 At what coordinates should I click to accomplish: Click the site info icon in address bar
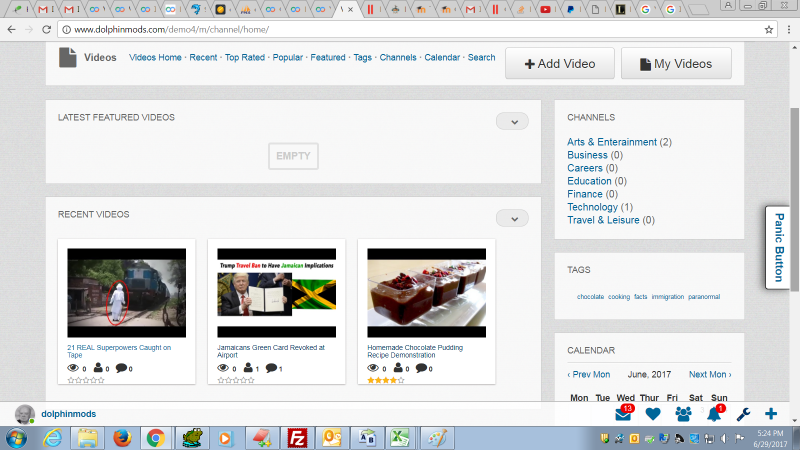tap(66, 30)
